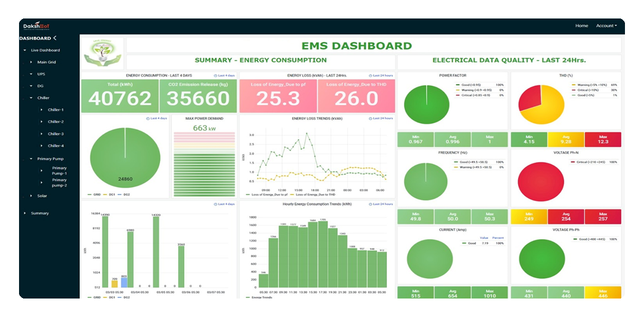Click clock icon above bottom-left bar chart
The image size is (644, 317).
coord(215,204)
